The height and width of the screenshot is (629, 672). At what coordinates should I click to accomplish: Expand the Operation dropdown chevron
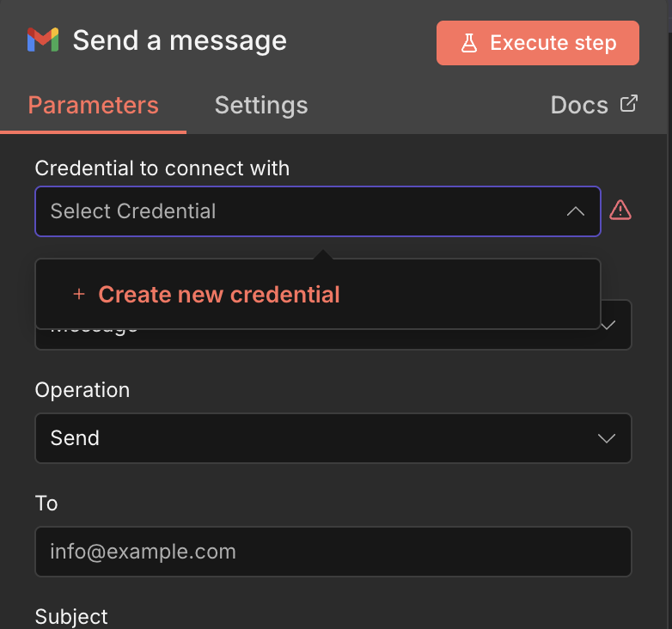[x=607, y=438]
